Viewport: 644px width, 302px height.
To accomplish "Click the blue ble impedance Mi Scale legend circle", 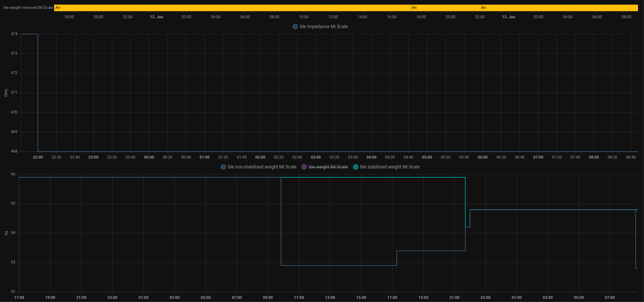I will tap(295, 27).
